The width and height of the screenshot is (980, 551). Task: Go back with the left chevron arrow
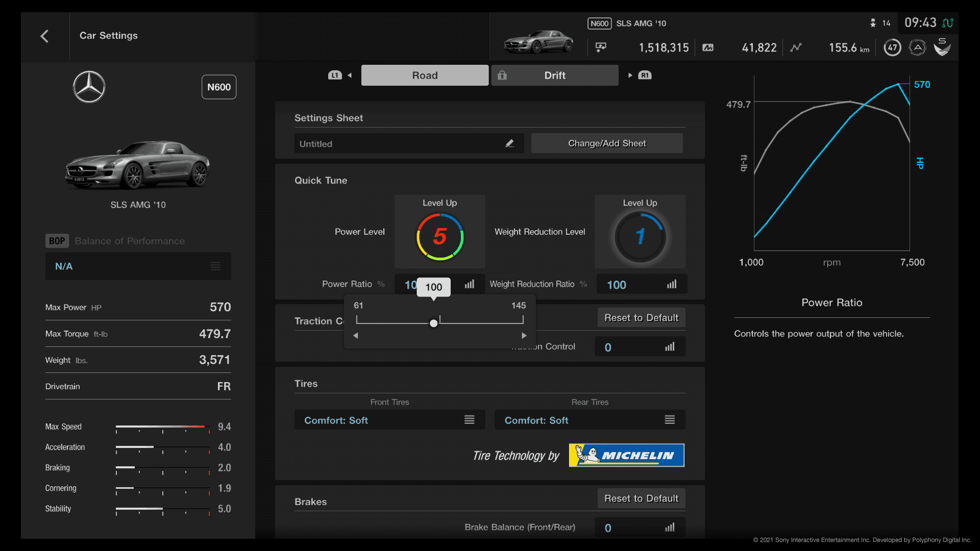click(44, 36)
